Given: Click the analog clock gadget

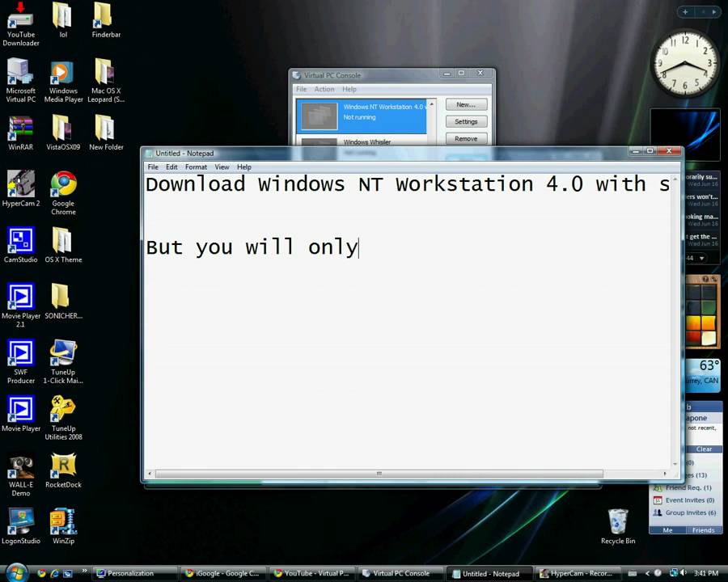Looking at the screenshot, I should coord(685,63).
